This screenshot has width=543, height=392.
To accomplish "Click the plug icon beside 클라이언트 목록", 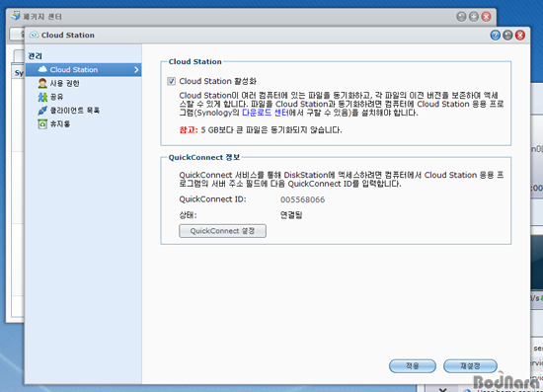I will [42, 111].
